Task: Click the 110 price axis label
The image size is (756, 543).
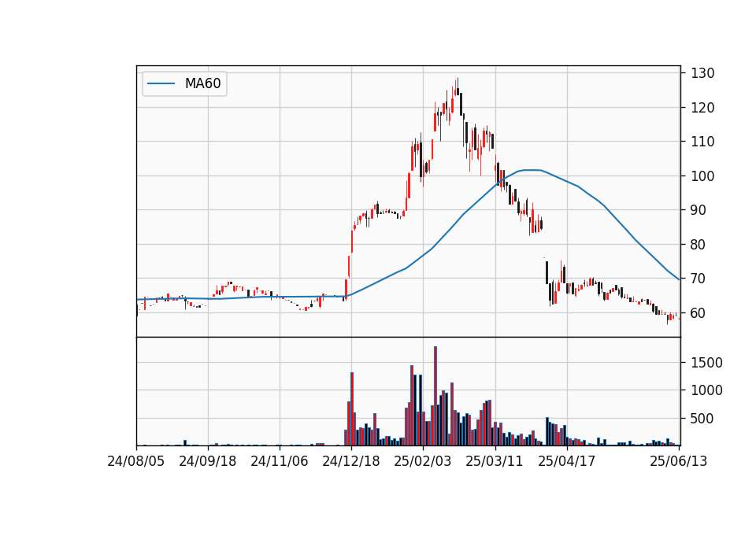Action: (702, 142)
